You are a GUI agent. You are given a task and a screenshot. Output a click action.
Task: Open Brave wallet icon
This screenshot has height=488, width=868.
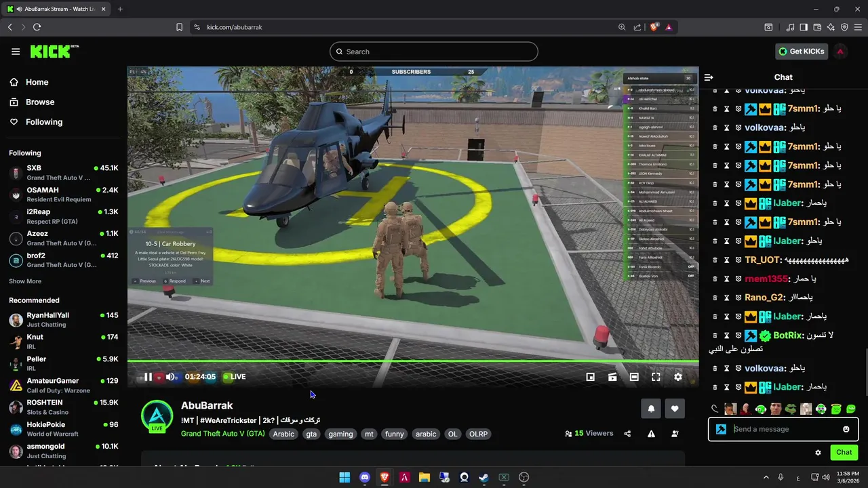pos(817,27)
